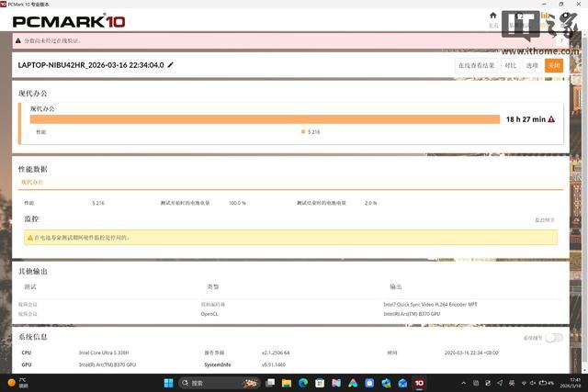The width and height of the screenshot is (588, 392).
Task: Click the 选项 button
Action: tap(532, 65)
